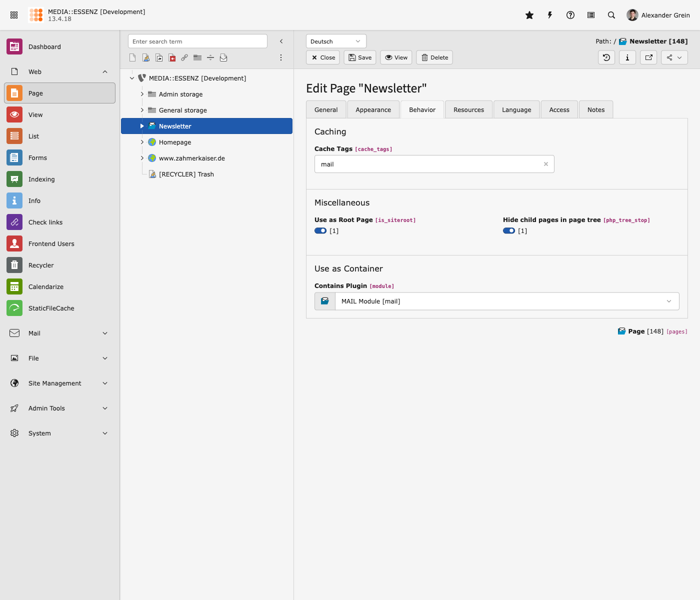700x600 pixels.
Task: Click the Delete button
Action: click(x=434, y=57)
